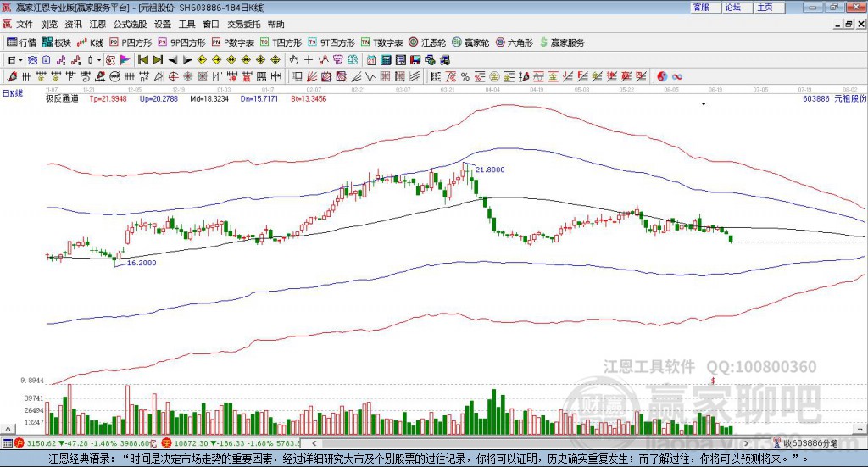Viewport: 868px width, 467px height.
Task: Open the T数字表 tool
Action: point(382,42)
